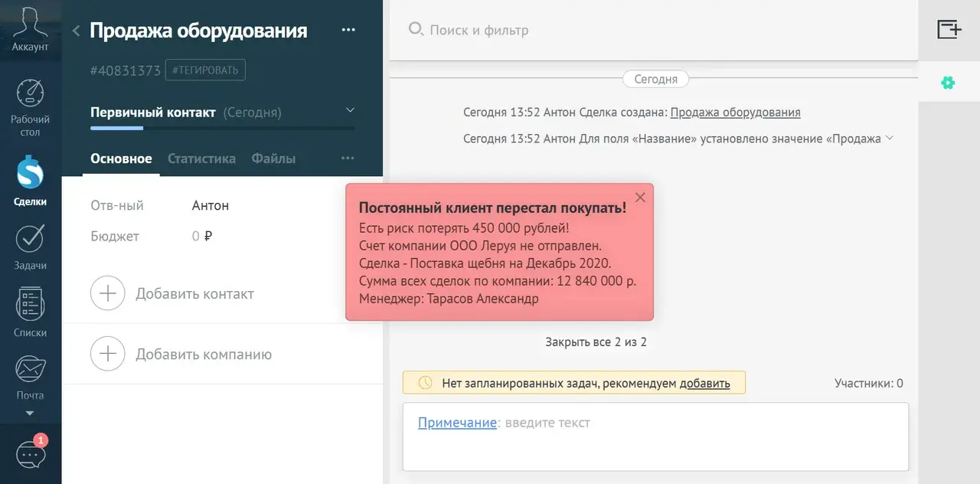Click the clock icon in no-tasks banner

(x=425, y=383)
